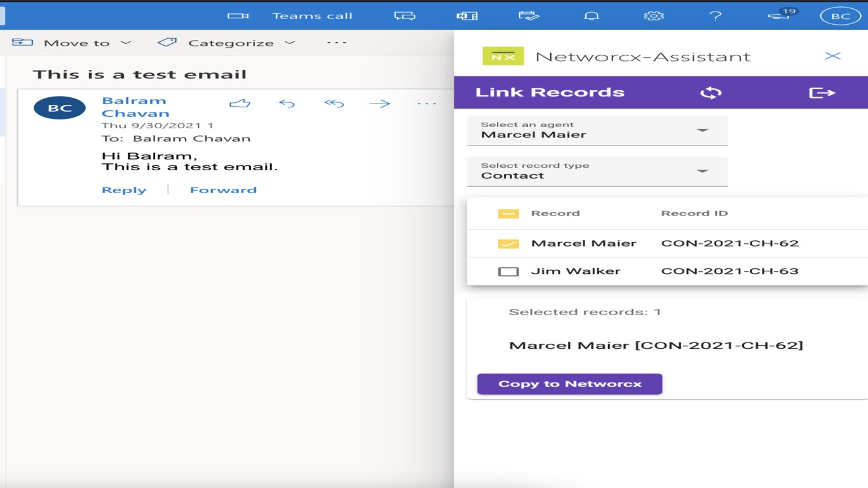Click record ID CON-2021-CH-62
This screenshot has height=488, width=868.
(730, 243)
